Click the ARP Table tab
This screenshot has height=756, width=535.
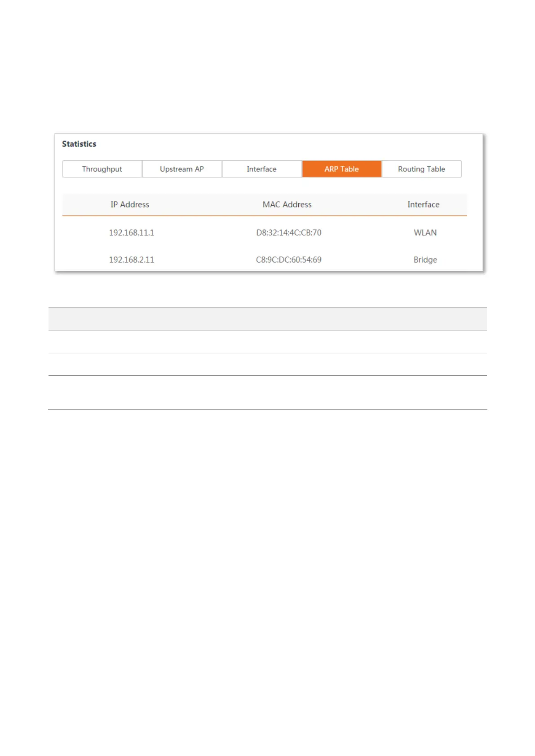pos(342,169)
